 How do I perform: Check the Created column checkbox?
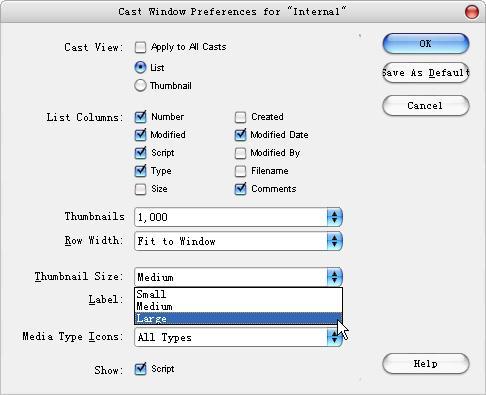(x=240, y=117)
